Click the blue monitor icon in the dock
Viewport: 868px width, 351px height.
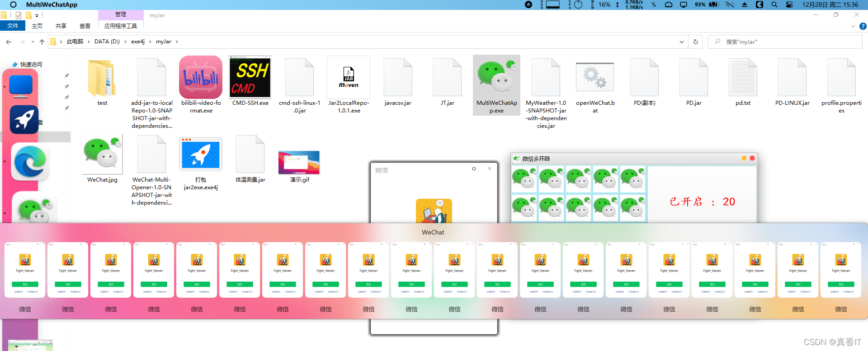(21, 87)
